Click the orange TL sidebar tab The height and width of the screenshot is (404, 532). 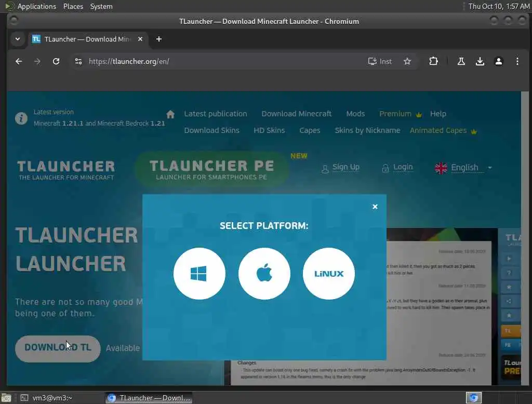pos(510,331)
